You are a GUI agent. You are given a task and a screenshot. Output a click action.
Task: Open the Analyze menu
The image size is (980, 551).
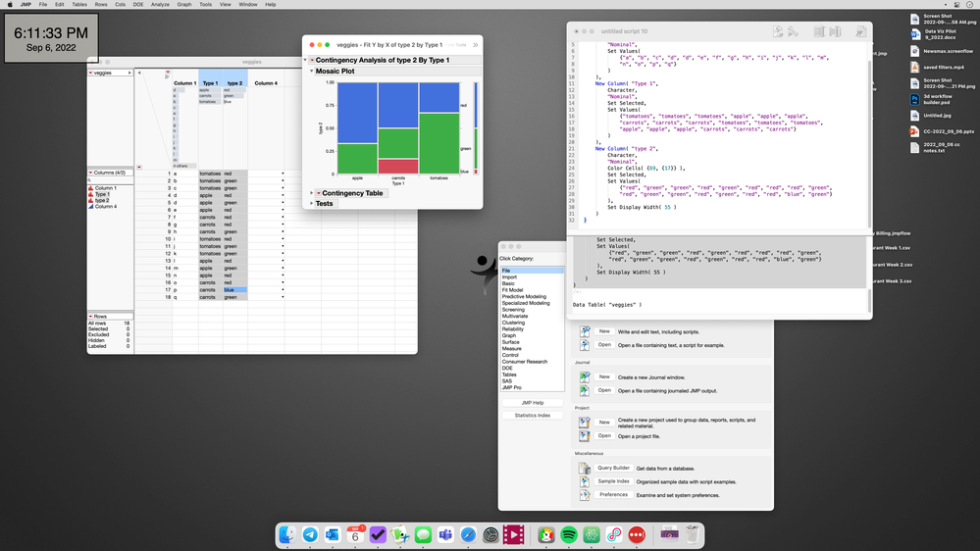pyautogui.click(x=160, y=4)
